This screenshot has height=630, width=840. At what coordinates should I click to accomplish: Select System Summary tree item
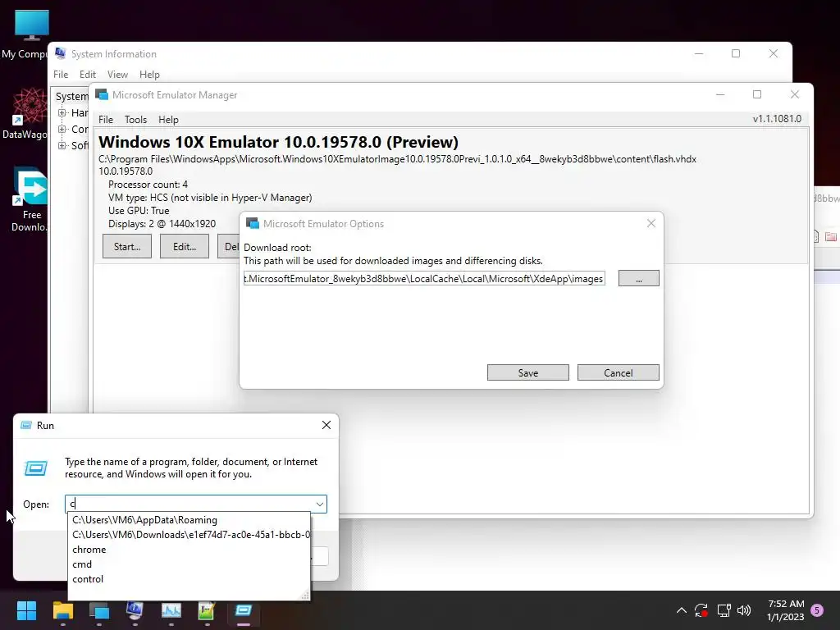[x=72, y=97]
